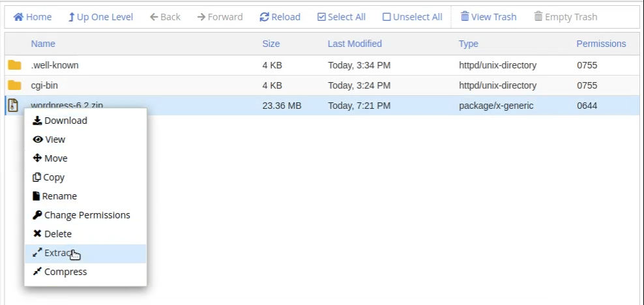Click the Today, 7:21 PM modified time

(x=359, y=106)
